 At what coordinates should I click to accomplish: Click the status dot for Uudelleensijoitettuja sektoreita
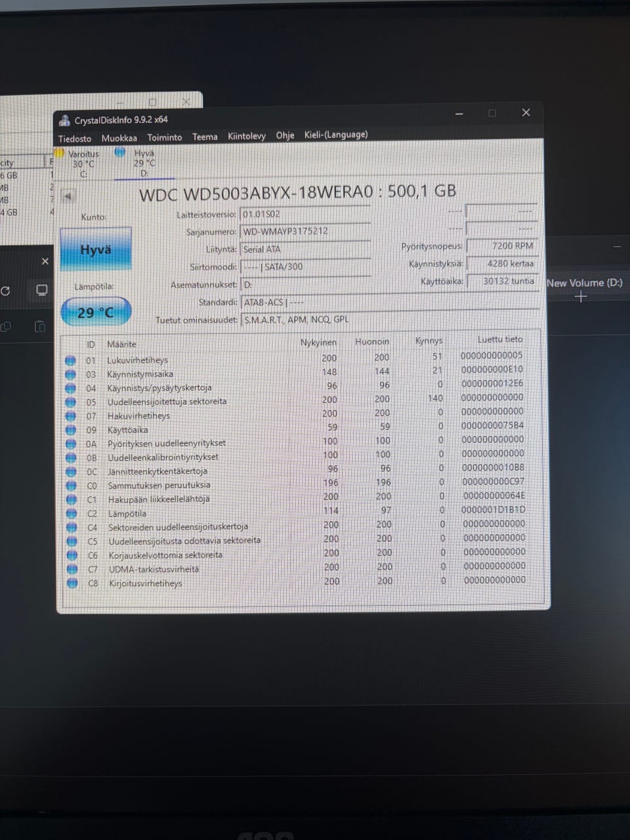(x=71, y=402)
